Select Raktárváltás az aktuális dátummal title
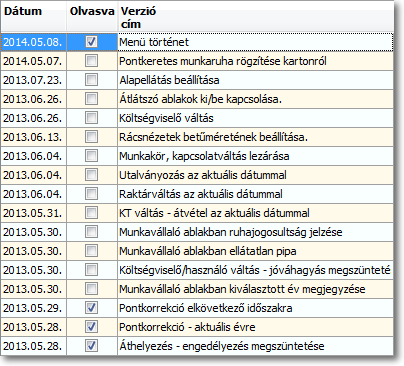The height and width of the screenshot is (366, 404). [x=255, y=194]
